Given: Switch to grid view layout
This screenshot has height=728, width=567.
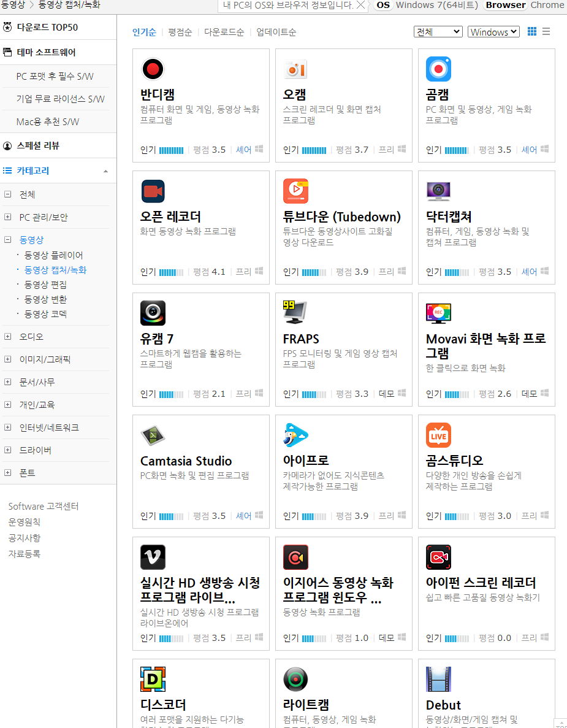Looking at the screenshot, I should click(532, 31).
